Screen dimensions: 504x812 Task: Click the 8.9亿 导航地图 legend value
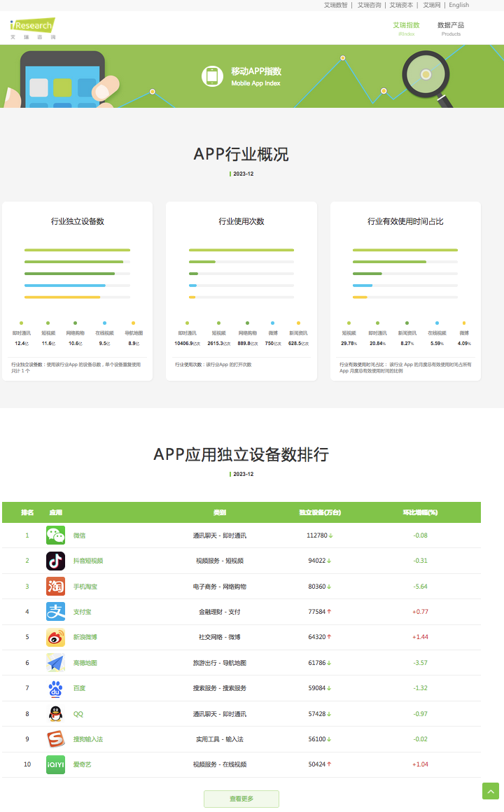click(x=134, y=343)
